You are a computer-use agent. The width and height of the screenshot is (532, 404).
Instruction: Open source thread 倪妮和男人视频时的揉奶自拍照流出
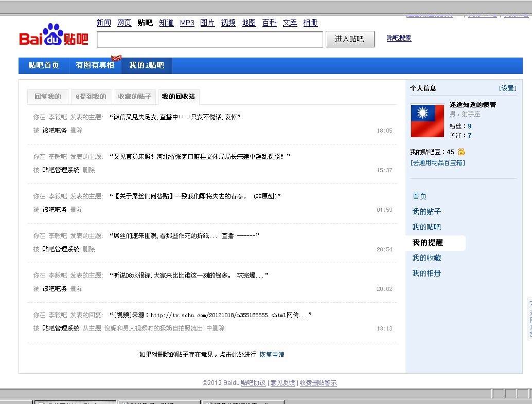153,328
